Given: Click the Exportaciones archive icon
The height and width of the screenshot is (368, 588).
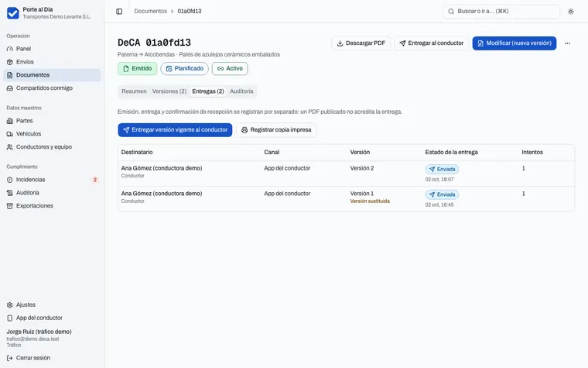Looking at the screenshot, I should click(10, 206).
